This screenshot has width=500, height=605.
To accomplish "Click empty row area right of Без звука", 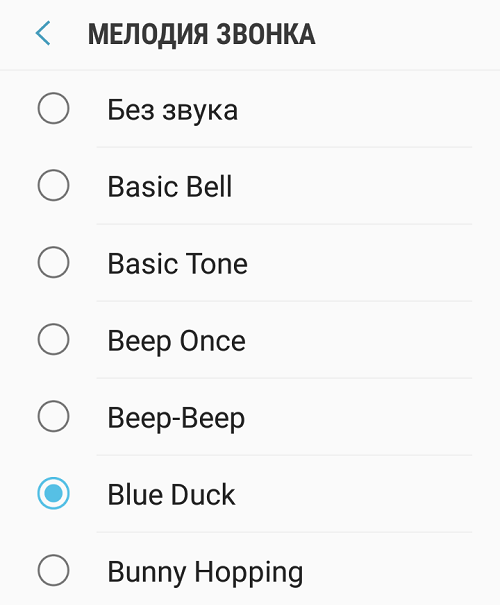I will (x=355, y=109).
